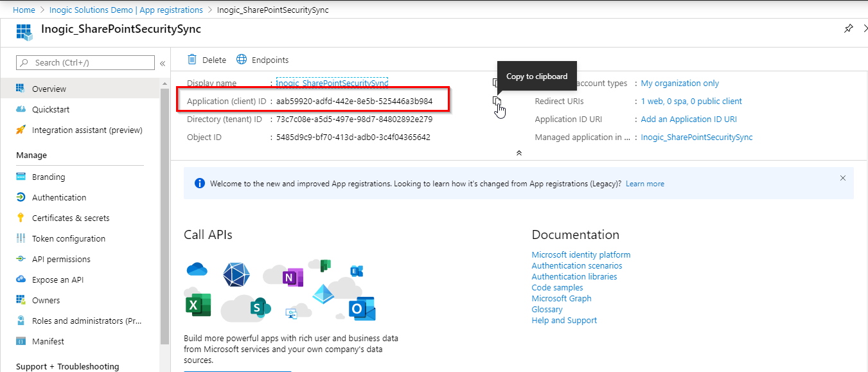The height and width of the screenshot is (372, 868).
Task: Click the Overview grid icon in sidebar
Action: coord(21,89)
